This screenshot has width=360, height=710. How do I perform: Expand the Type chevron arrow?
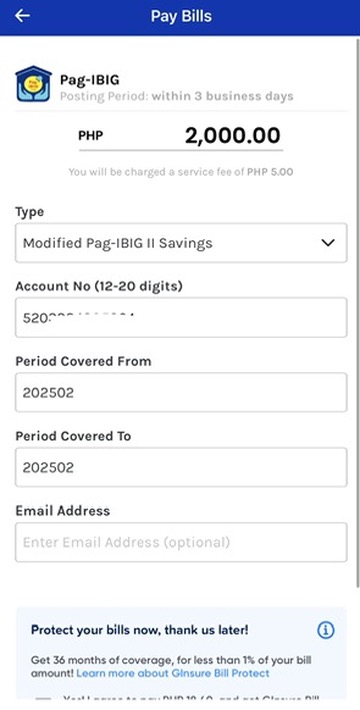327,243
